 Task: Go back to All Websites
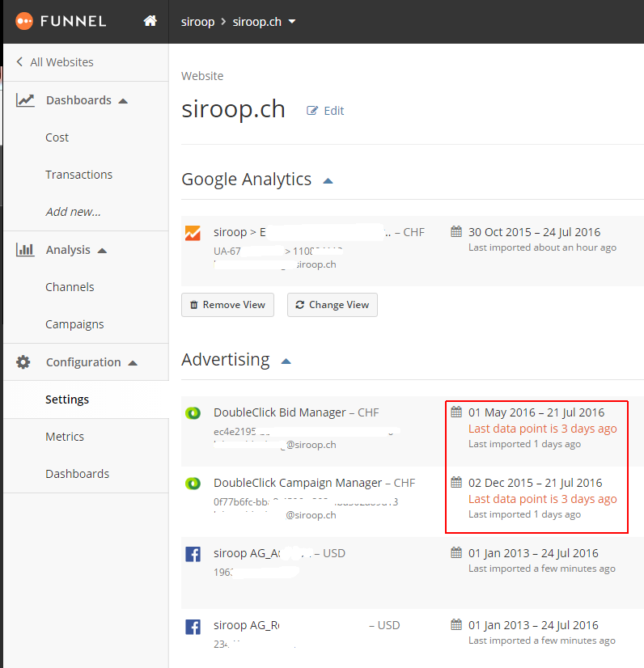(x=61, y=62)
